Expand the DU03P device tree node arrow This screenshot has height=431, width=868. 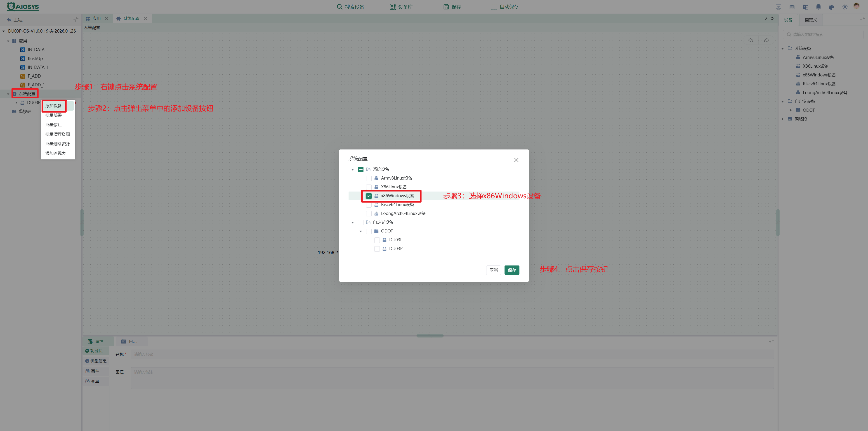pyautogui.click(x=16, y=102)
